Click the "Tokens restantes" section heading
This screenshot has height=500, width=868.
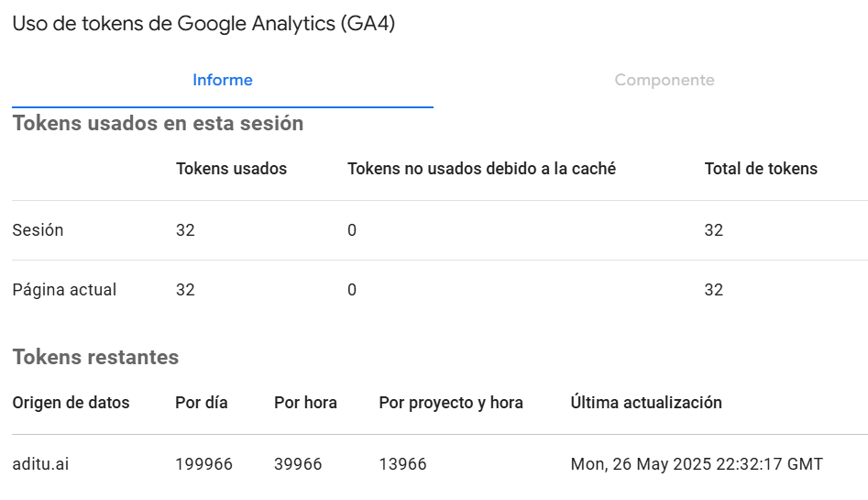point(95,357)
